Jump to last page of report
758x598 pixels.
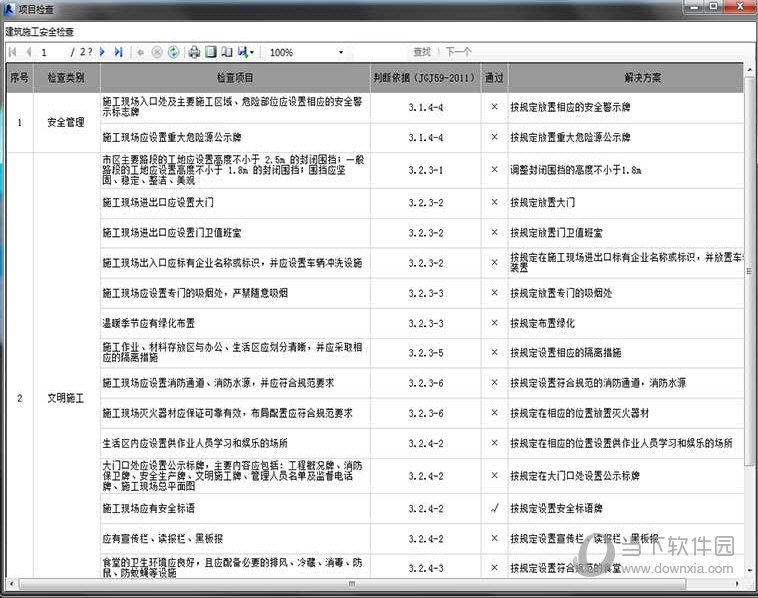[118, 52]
